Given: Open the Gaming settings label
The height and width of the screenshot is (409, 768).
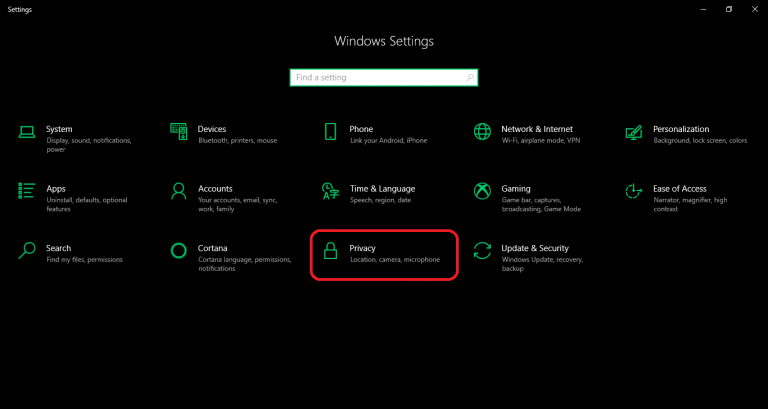Looking at the screenshot, I should tap(516, 189).
